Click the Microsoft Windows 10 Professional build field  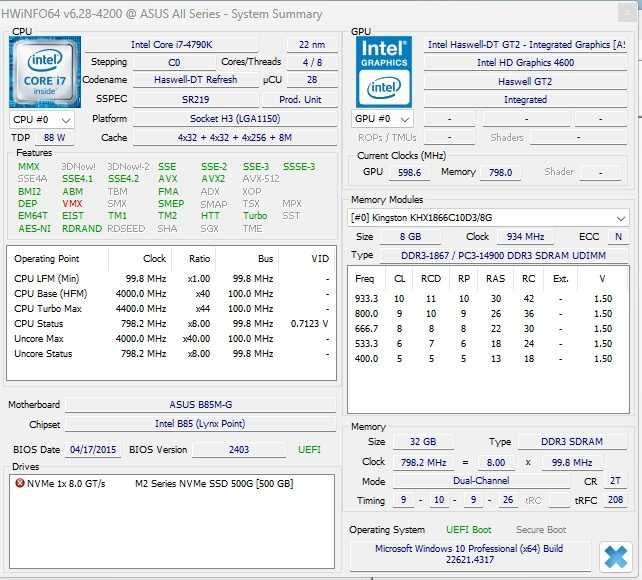470,554
